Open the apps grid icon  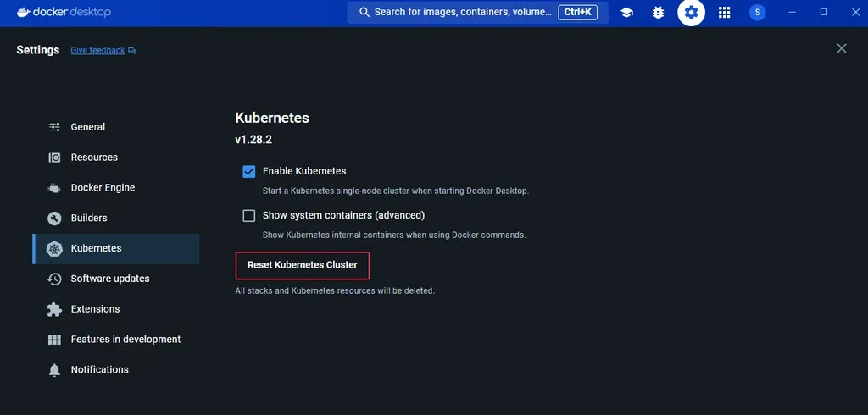point(724,13)
